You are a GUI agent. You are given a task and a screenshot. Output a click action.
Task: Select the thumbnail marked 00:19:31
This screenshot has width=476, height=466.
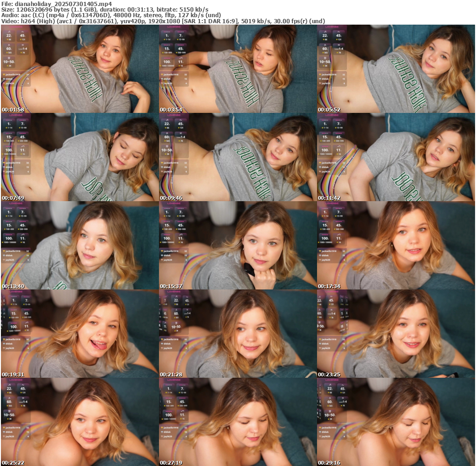(x=79, y=334)
